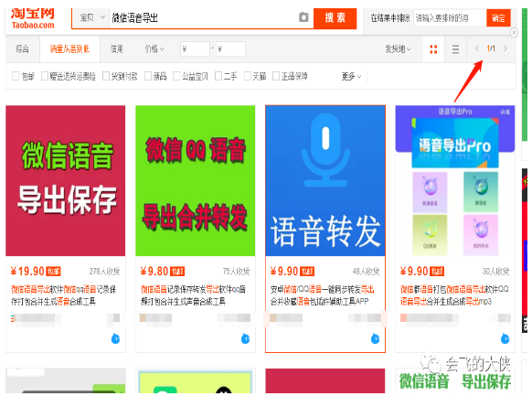Open the red 微信语音导出保存 product image

point(66,180)
